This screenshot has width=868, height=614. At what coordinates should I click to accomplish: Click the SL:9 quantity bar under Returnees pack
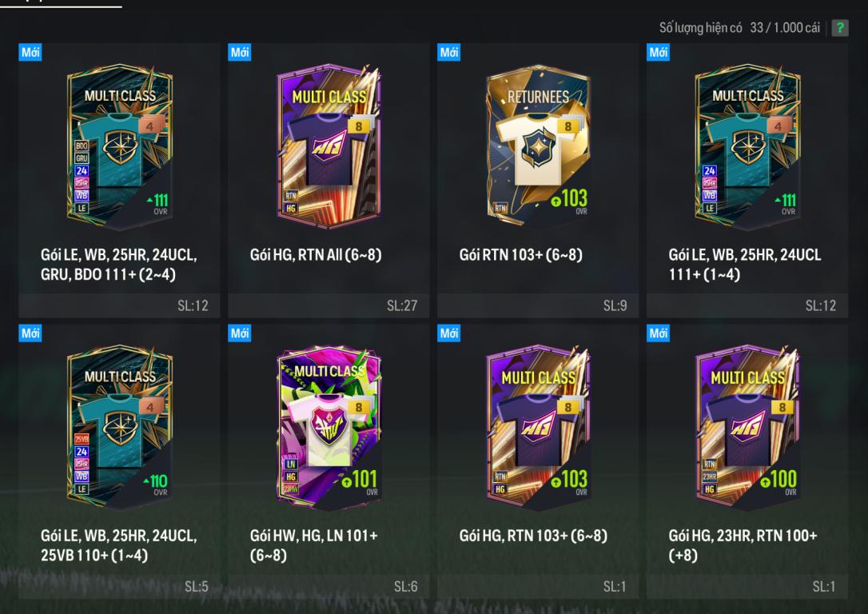pos(538,305)
